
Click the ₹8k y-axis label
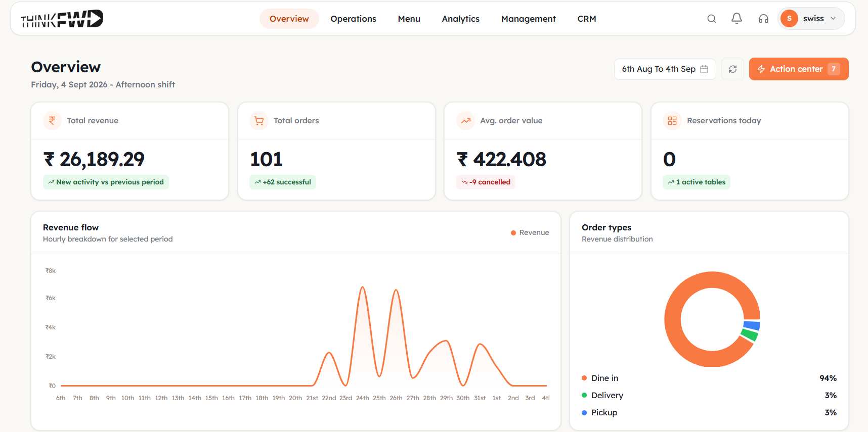(x=51, y=271)
